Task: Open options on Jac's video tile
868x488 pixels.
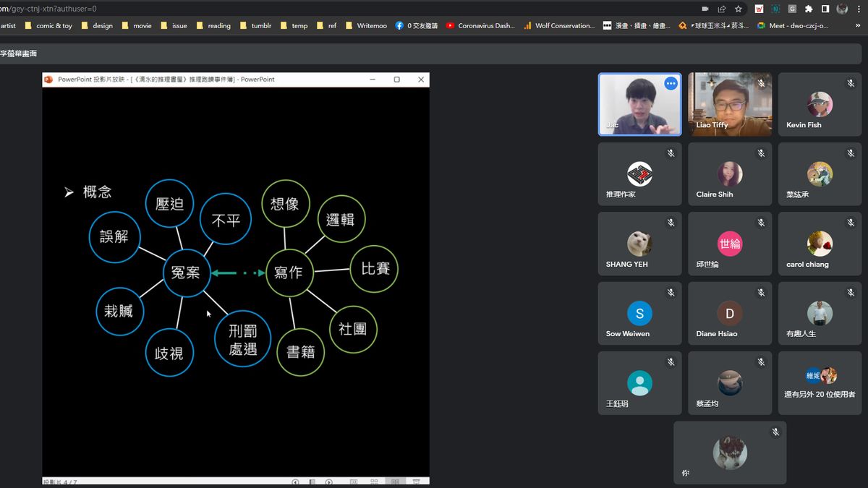Action: [x=671, y=83]
